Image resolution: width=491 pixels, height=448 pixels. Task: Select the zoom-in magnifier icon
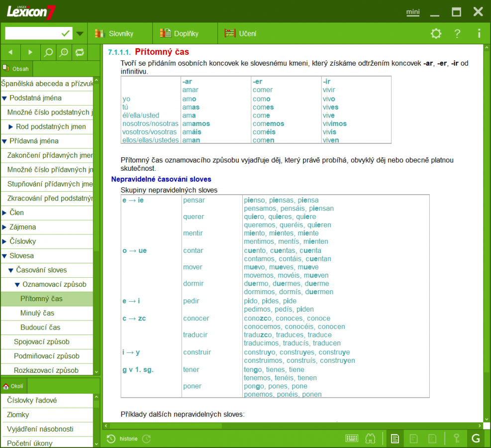[64, 52]
